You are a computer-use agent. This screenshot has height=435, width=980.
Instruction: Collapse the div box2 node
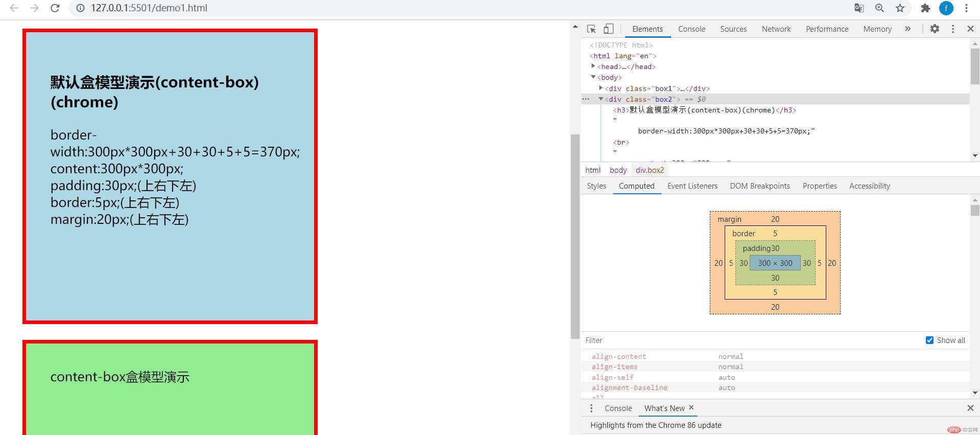[601, 99]
